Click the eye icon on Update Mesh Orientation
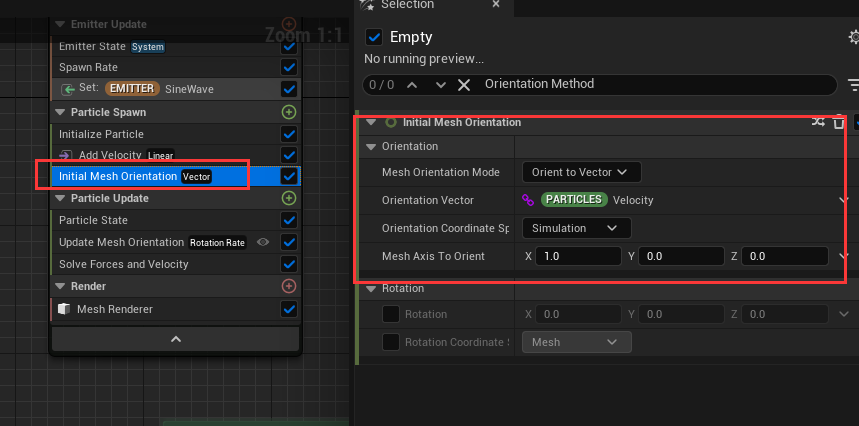The width and height of the screenshot is (859, 426). [x=263, y=242]
